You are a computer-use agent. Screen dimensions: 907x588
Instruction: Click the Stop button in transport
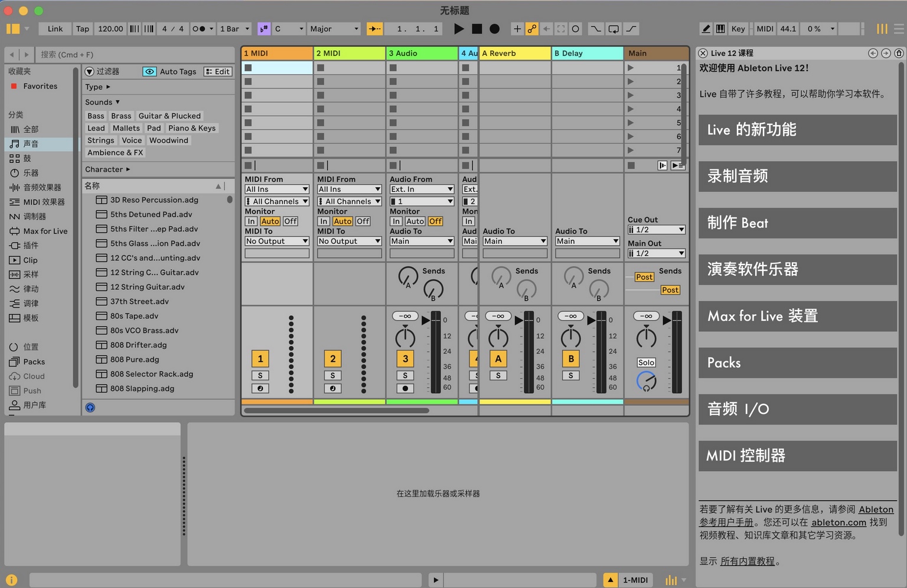point(477,28)
